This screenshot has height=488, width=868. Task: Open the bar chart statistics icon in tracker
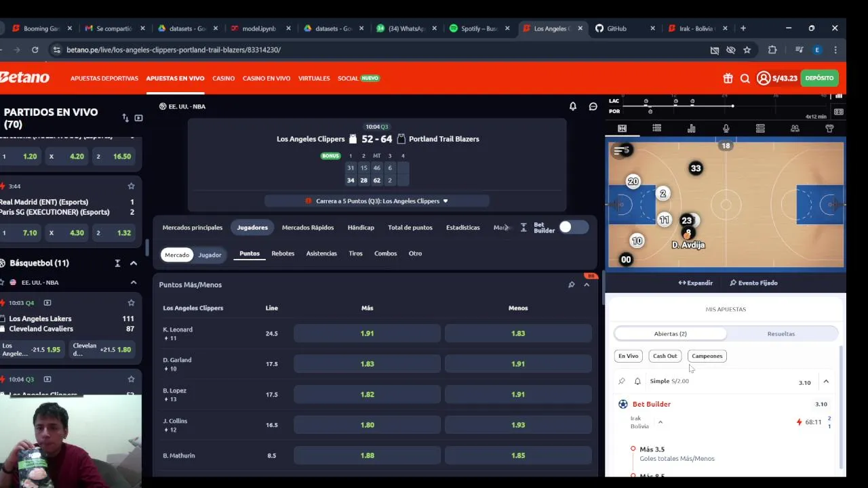pyautogui.click(x=691, y=128)
